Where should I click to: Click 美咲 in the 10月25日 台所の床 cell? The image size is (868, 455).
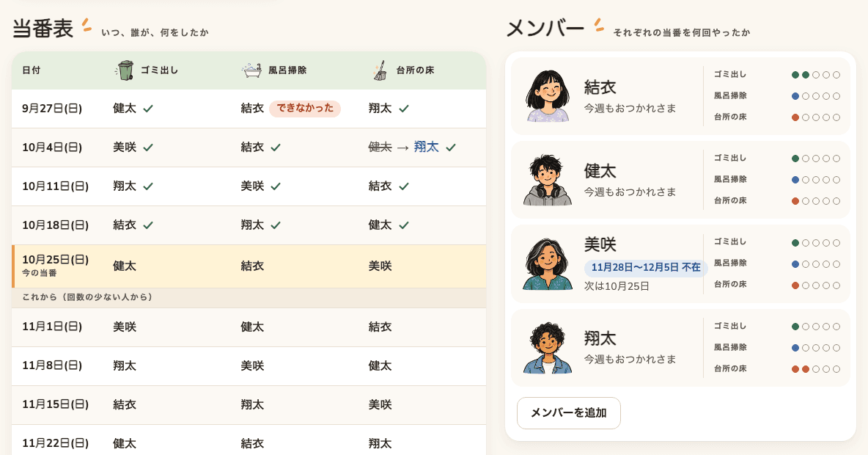tap(380, 266)
